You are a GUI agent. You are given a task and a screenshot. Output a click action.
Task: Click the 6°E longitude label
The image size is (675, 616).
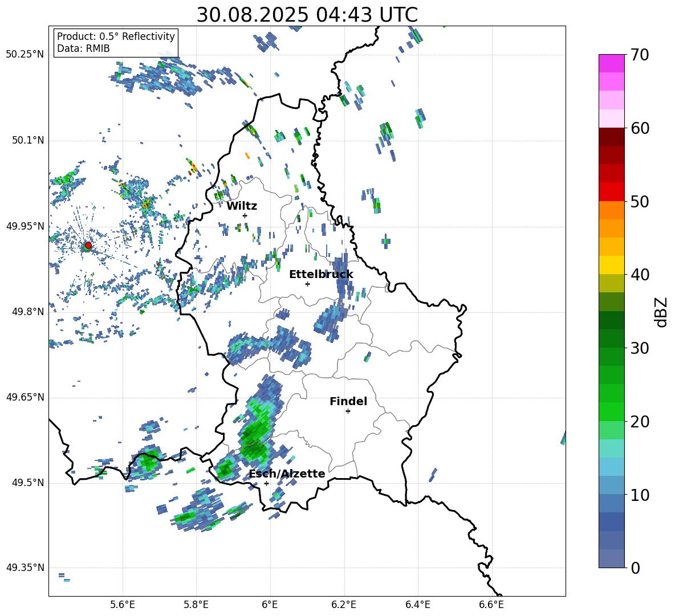tap(270, 605)
